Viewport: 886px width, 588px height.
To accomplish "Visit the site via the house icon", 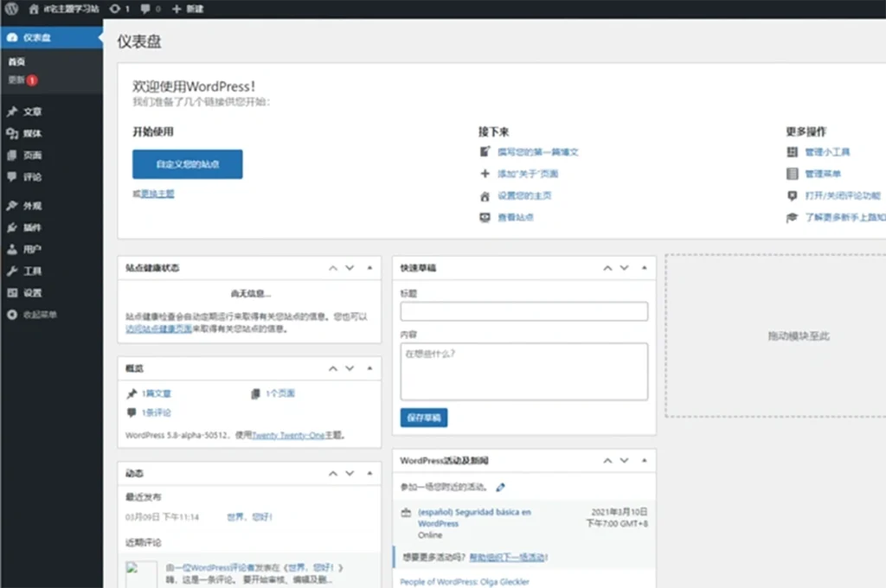I will [34, 9].
